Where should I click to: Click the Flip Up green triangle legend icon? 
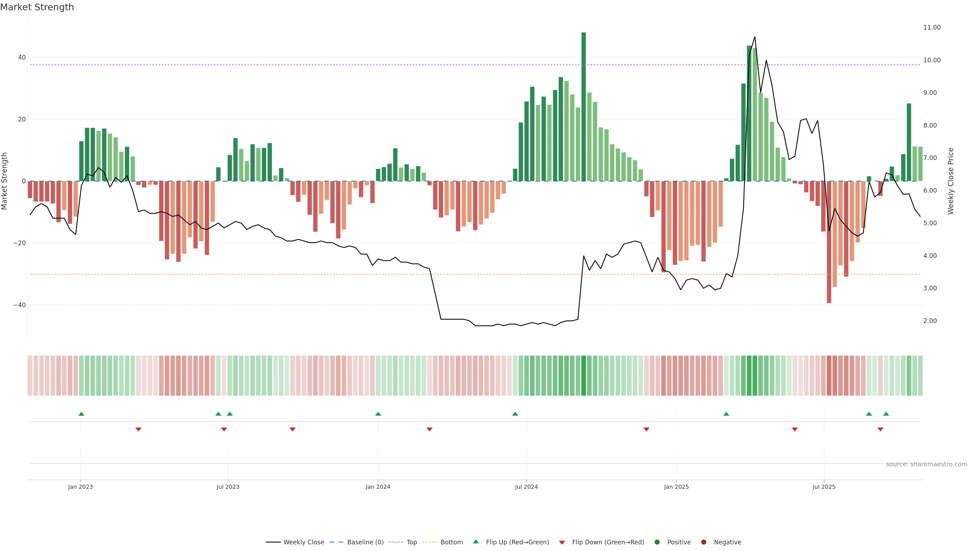coord(475,542)
